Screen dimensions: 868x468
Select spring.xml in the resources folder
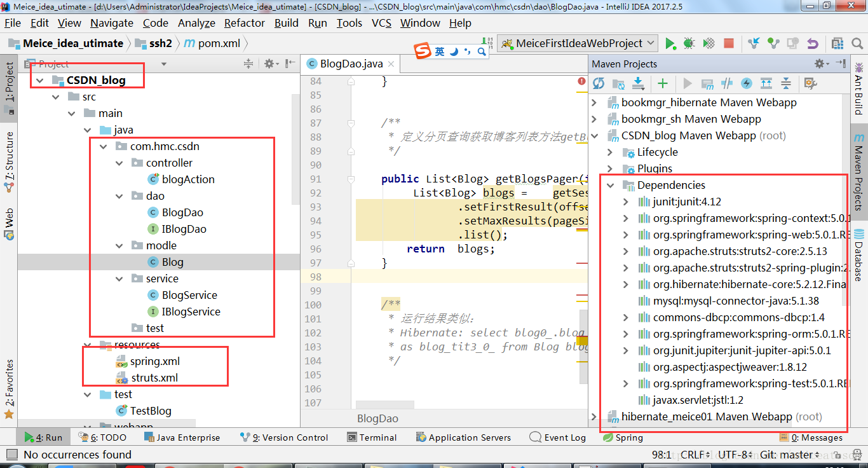[x=147, y=361]
